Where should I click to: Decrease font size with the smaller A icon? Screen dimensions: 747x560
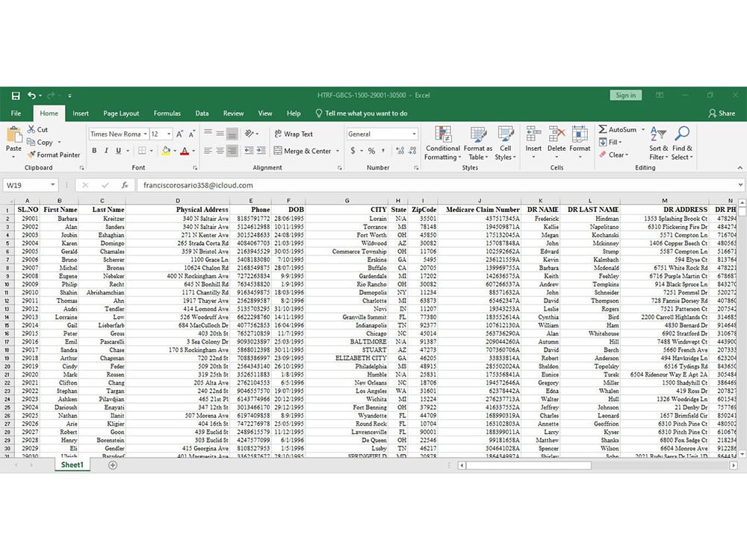click(x=191, y=134)
